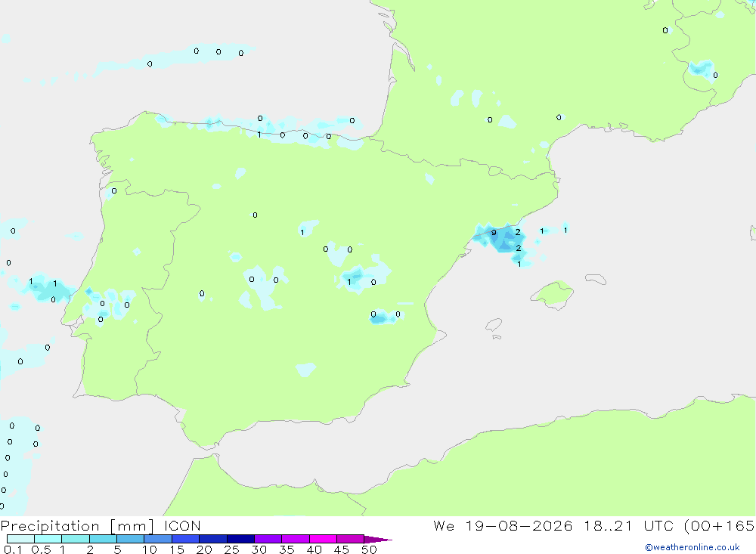The height and width of the screenshot is (554, 756).
Task: Select the 40–45 mm magenta legend swatch
Action: pos(323,539)
